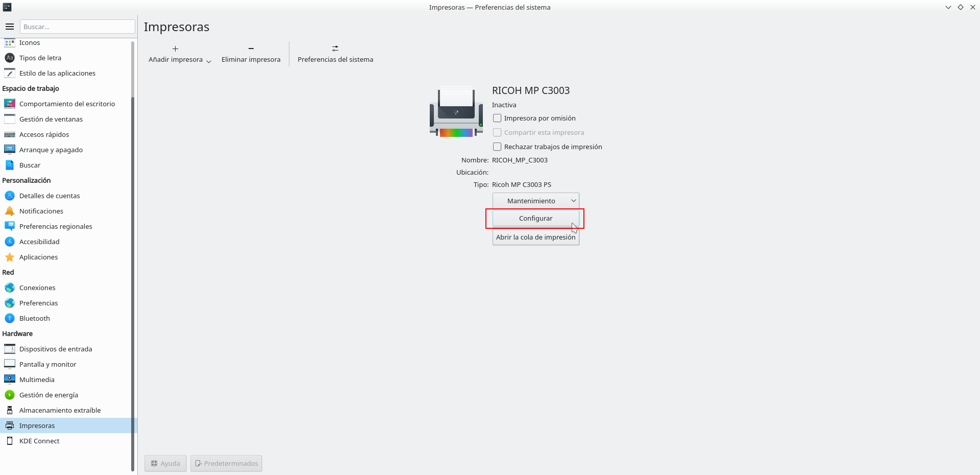Toggle Rechazar trabajos de impresión checkbox

click(497, 147)
